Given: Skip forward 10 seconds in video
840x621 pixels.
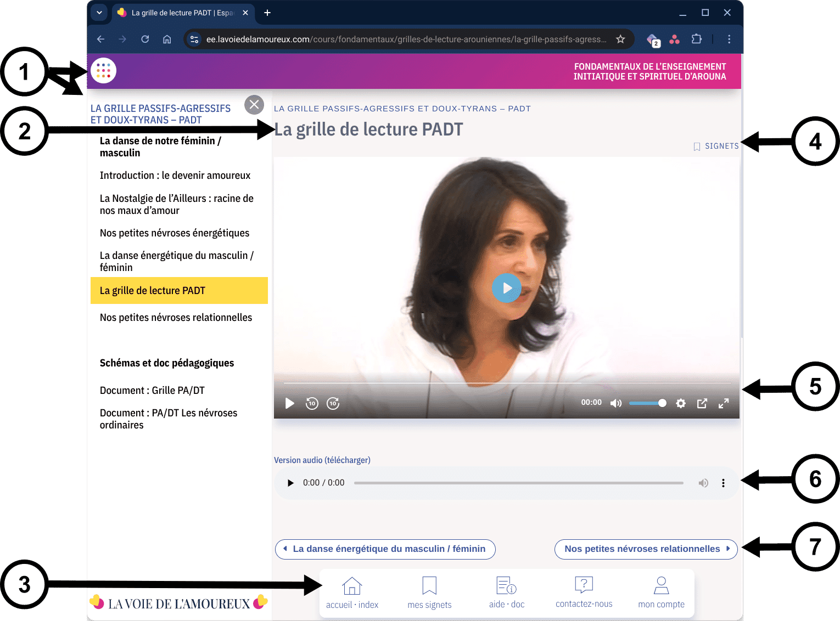Looking at the screenshot, I should pyautogui.click(x=333, y=404).
